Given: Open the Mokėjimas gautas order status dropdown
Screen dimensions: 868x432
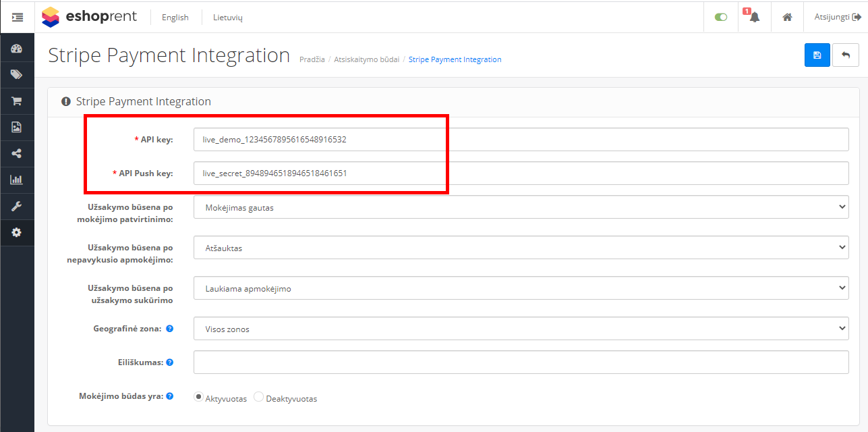Looking at the screenshot, I should 521,207.
